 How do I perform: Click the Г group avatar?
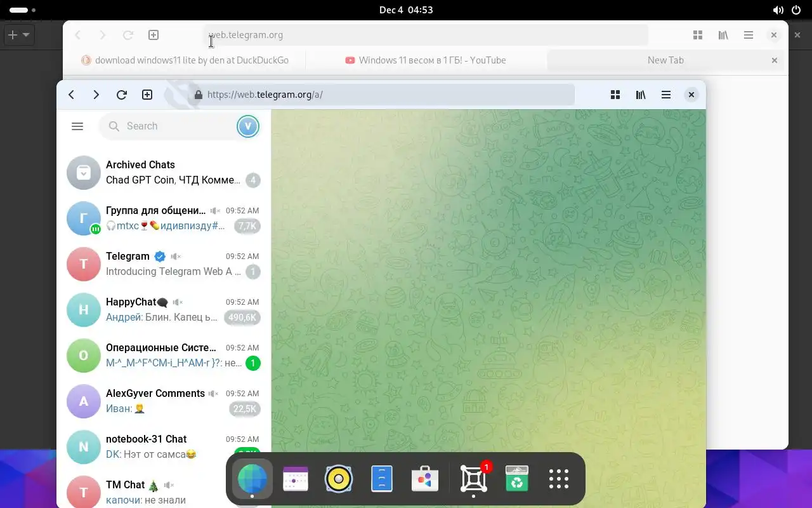(84, 218)
